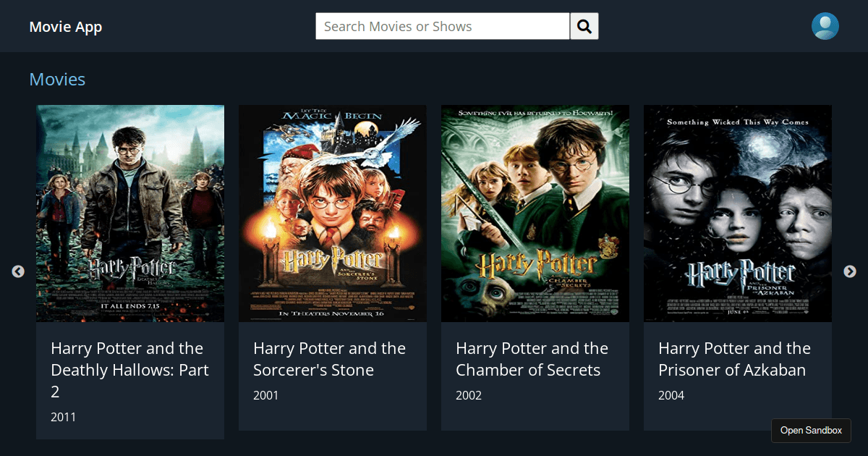The image size is (868, 456).
Task: Open title Harry Potter and the Sorcerer's Stone
Action: [329, 359]
